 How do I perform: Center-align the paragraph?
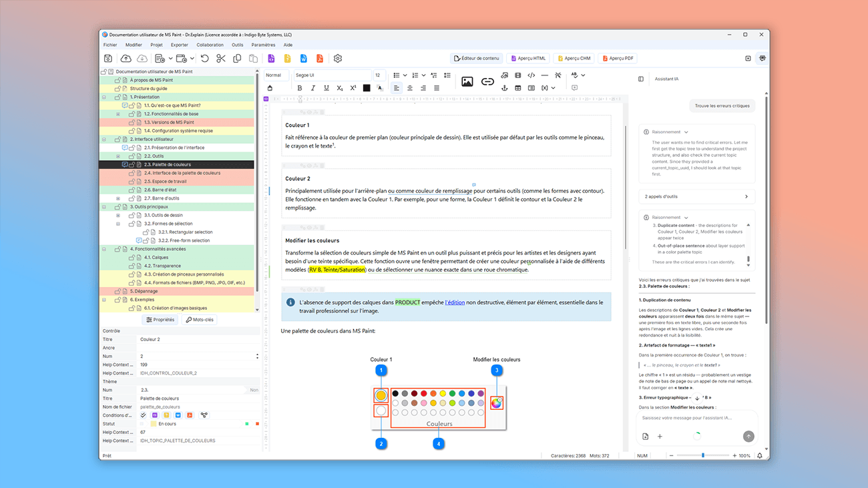410,88
